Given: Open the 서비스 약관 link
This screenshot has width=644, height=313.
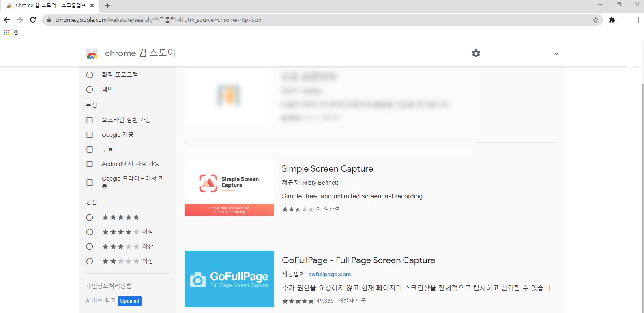Looking at the screenshot, I should coord(101,301).
